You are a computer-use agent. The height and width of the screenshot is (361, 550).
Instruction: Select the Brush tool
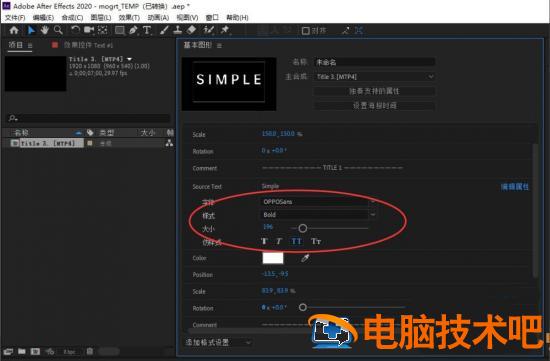(164, 31)
